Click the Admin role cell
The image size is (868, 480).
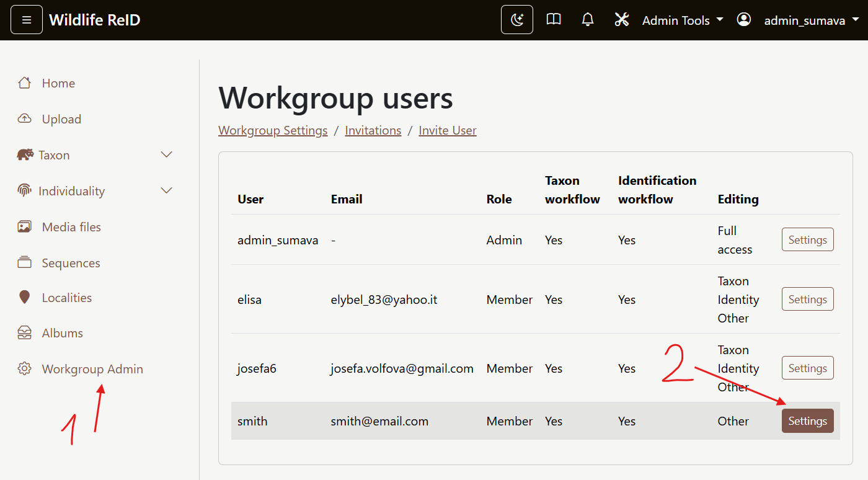coord(504,240)
